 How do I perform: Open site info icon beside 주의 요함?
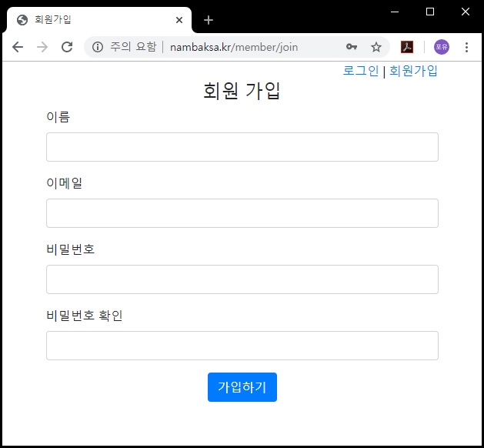point(98,47)
